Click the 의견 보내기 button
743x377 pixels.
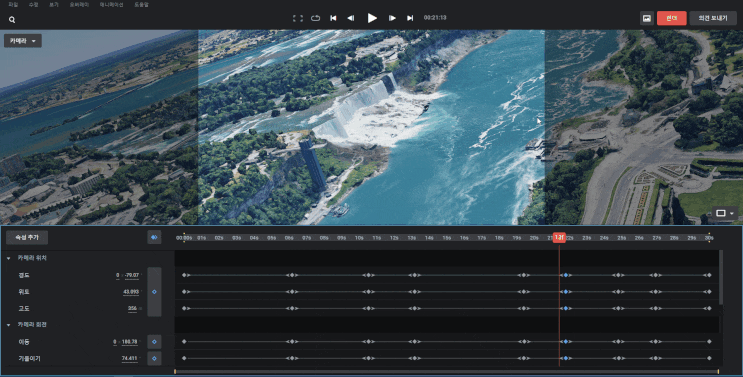point(713,18)
